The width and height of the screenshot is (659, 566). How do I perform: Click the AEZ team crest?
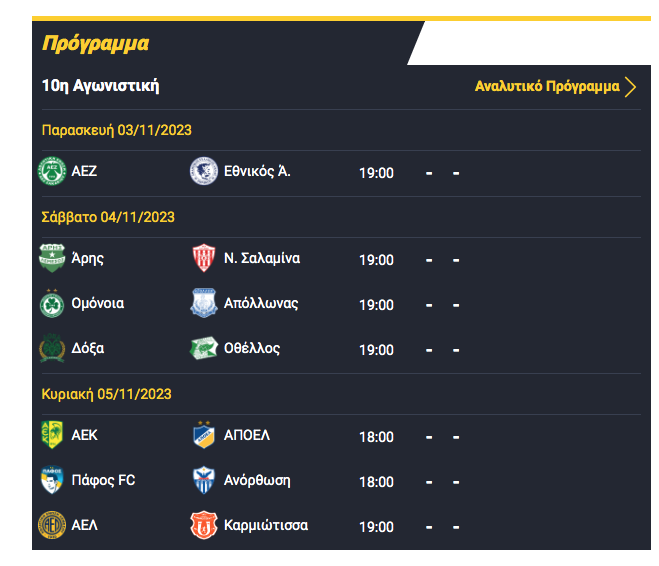[52, 171]
